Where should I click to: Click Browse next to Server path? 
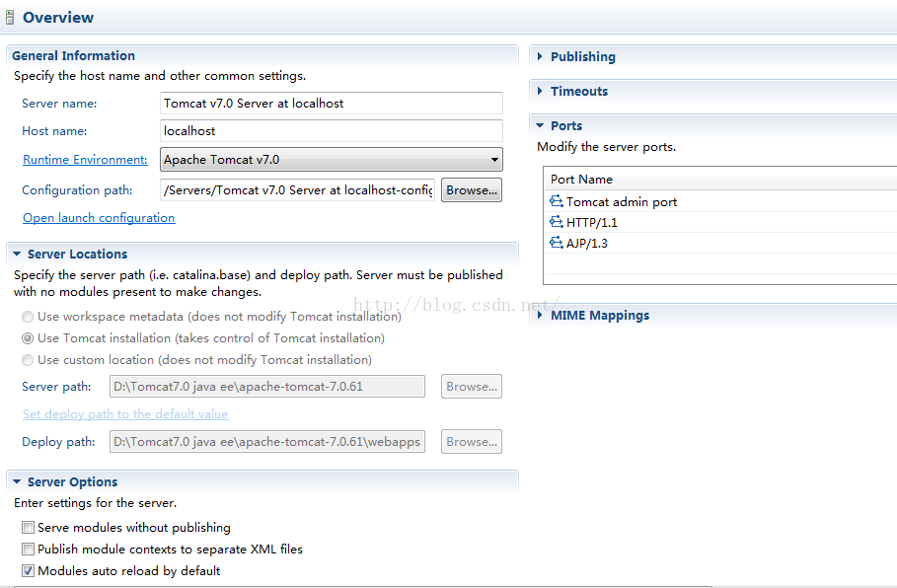472,386
